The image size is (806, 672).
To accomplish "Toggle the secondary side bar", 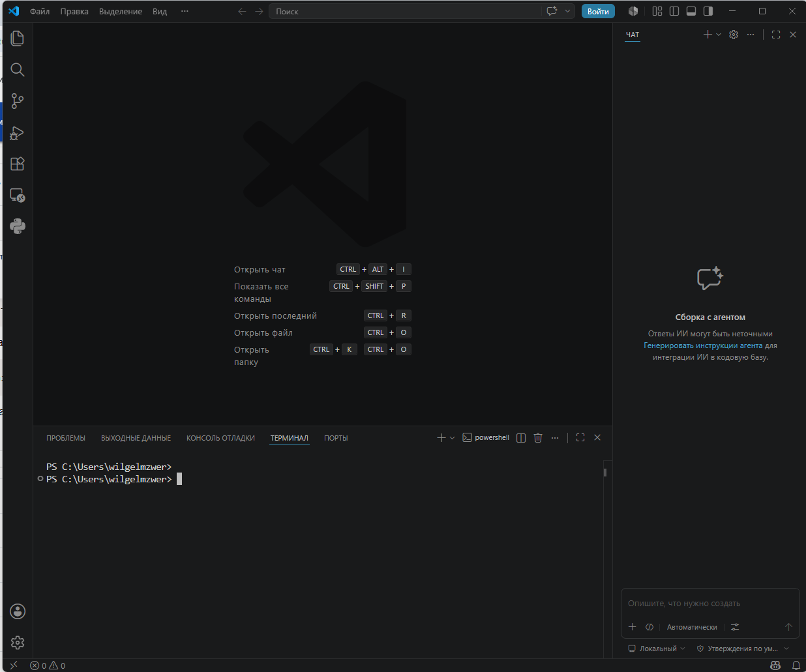I will tap(708, 11).
